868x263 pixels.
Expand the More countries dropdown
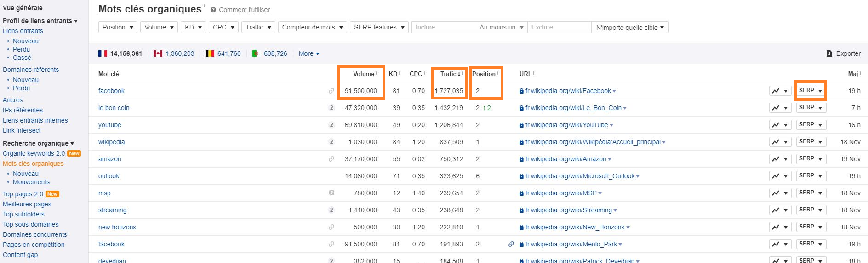[x=309, y=53]
